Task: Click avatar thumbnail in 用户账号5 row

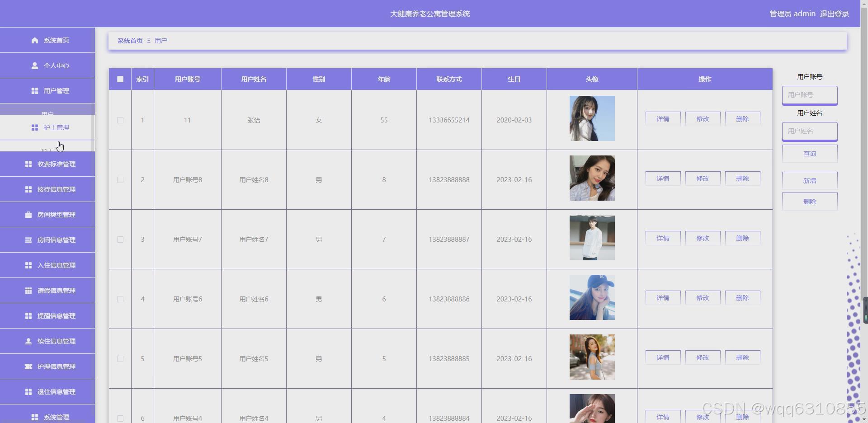Action: tap(592, 357)
